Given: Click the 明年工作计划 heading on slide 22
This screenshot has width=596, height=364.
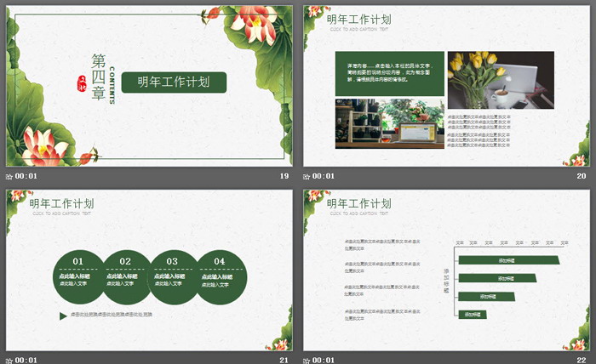Looking at the screenshot, I should 358,203.
